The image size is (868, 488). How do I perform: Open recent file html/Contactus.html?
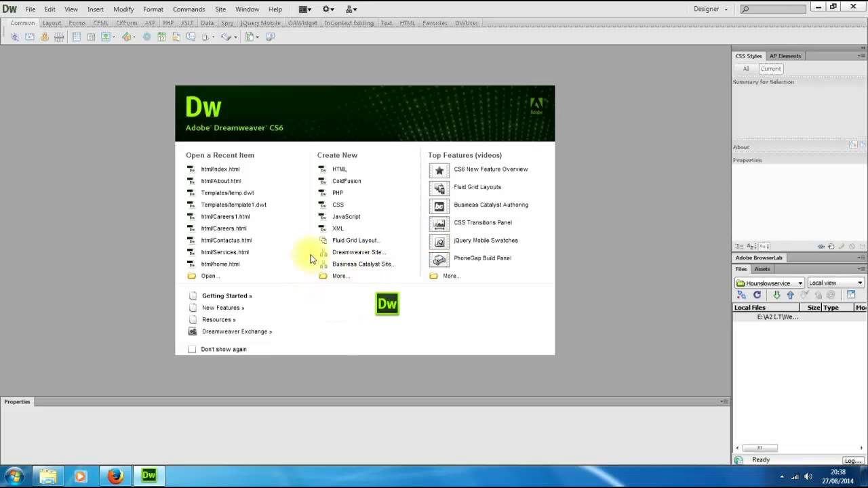coord(226,241)
